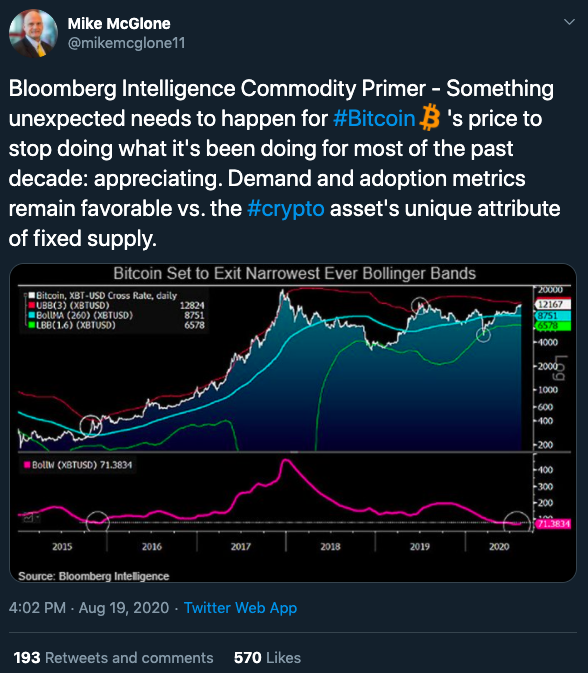Viewport: 588px width, 673px height.
Task: Click the magenta BollW legend swatch
Action: click(27, 465)
